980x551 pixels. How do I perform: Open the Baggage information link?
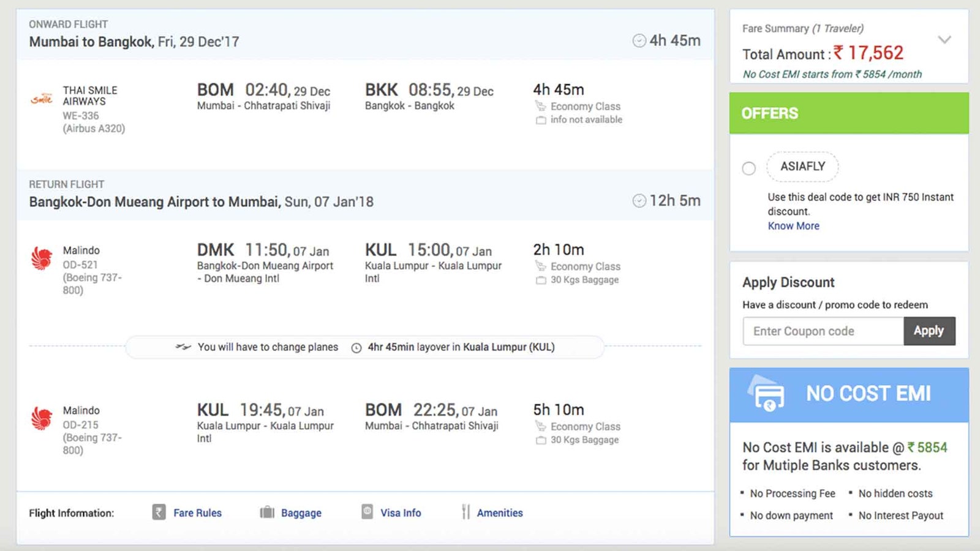(301, 513)
